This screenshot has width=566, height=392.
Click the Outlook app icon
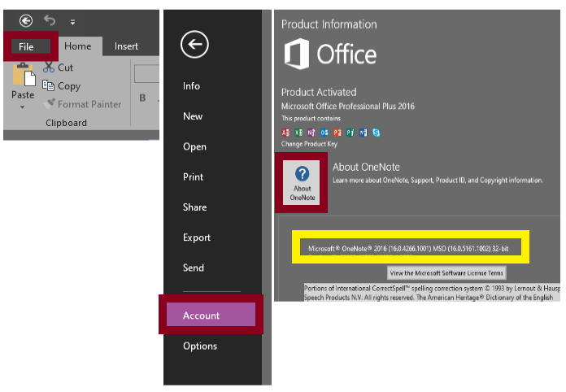click(x=324, y=133)
